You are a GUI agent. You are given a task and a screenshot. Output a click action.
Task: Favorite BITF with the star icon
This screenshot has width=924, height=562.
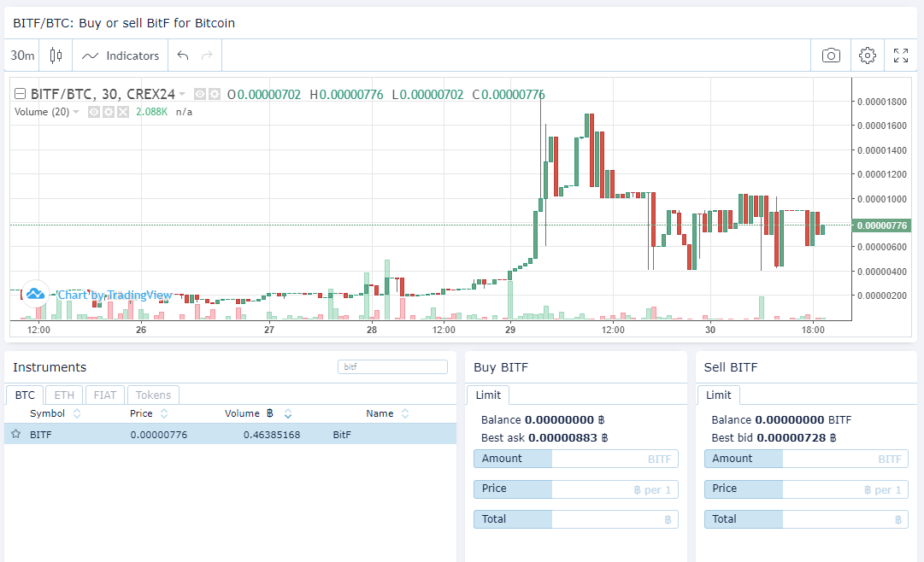[x=16, y=434]
